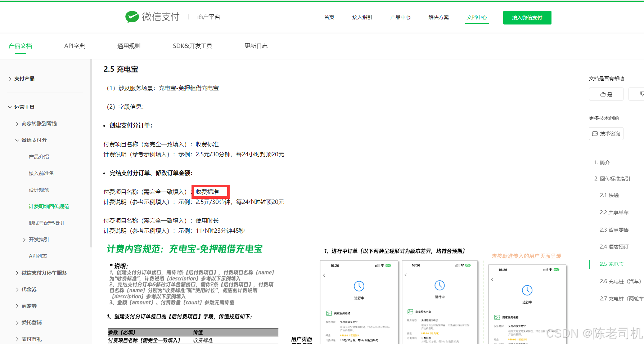Open 测试号配置指引 in sidebar
This screenshot has height=344, width=644.
[x=46, y=223]
